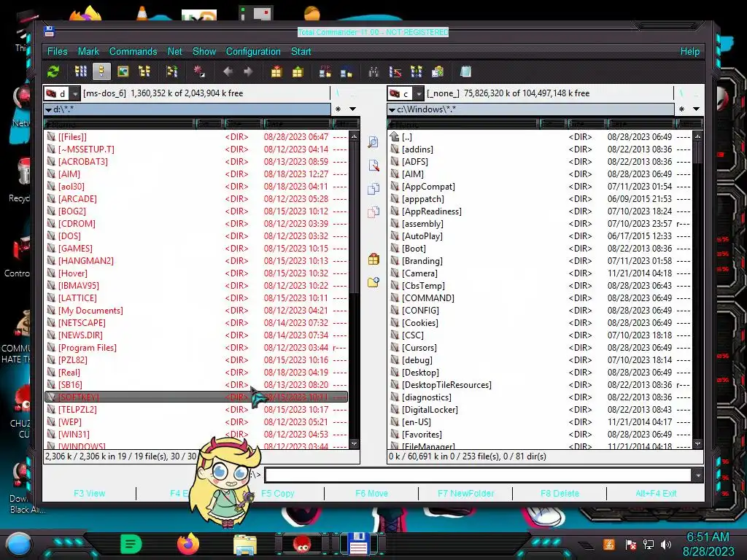Click copy names to clipboard icon

point(438,72)
